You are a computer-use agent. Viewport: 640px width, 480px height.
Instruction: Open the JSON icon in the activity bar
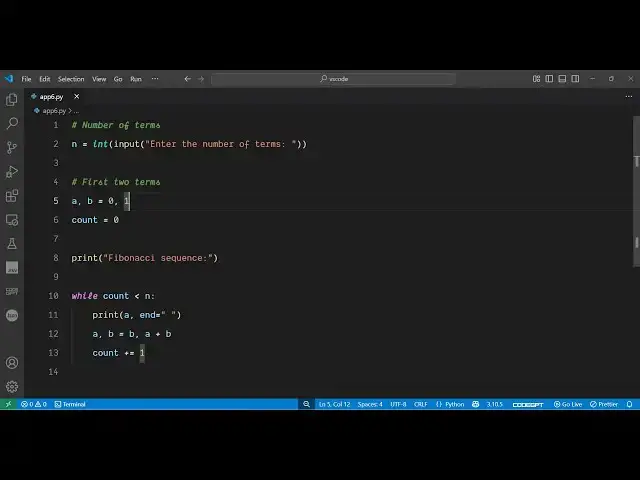pyautogui.click(x=12, y=268)
